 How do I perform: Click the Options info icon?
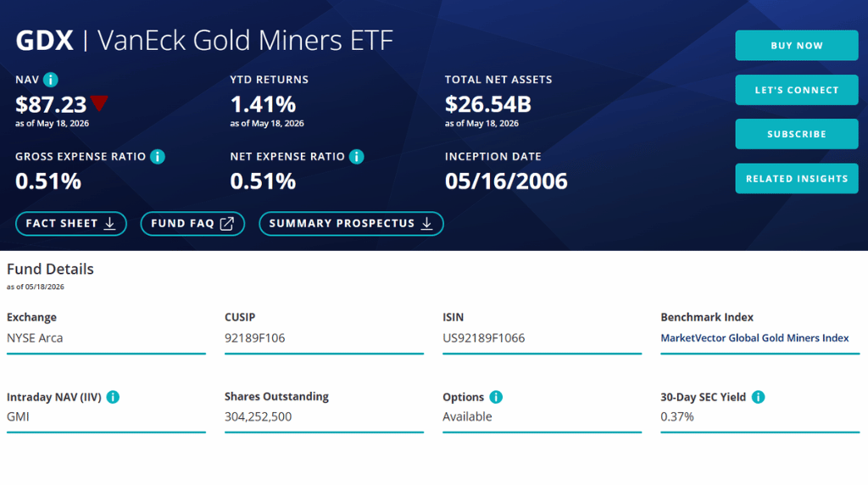point(496,397)
